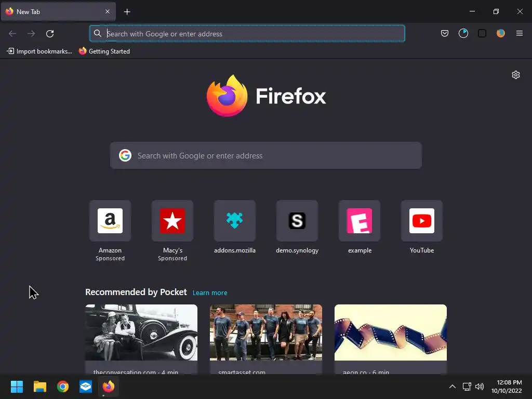Open the volume speaker tray icon

point(480,387)
